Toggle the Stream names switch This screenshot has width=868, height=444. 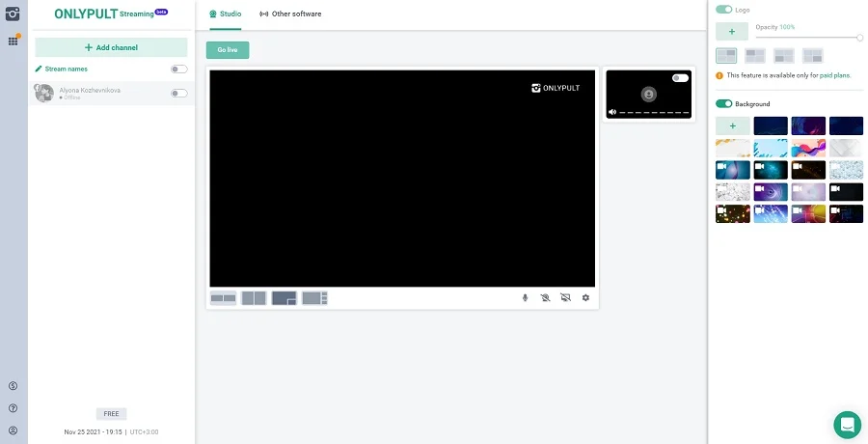point(178,69)
